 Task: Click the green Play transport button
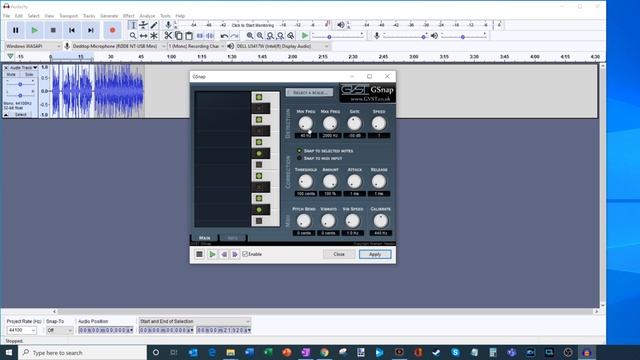tap(35, 30)
